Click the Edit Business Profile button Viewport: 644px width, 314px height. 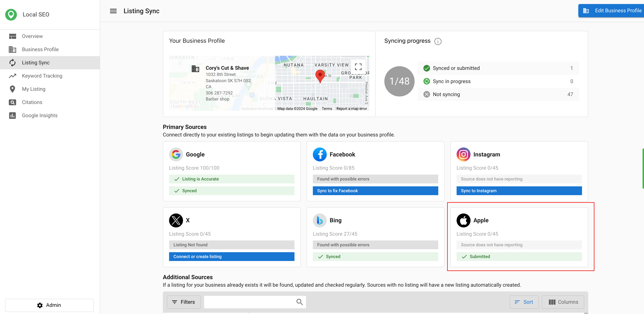click(x=611, y=11)
